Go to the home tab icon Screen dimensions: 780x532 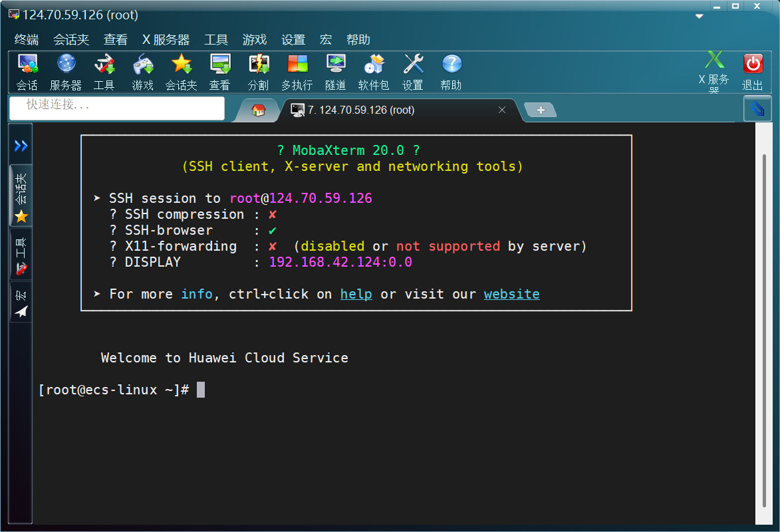258,110
